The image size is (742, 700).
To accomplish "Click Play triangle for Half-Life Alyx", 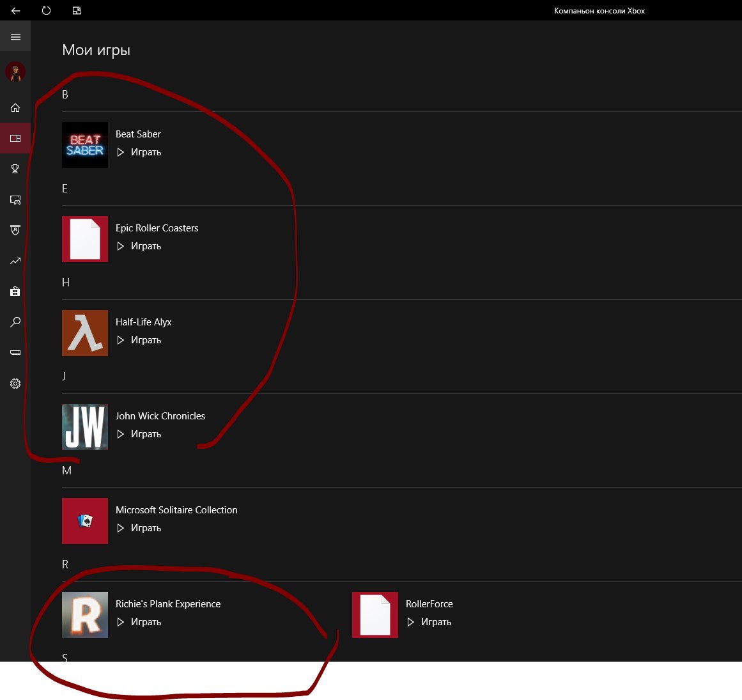I will (121, 340).
